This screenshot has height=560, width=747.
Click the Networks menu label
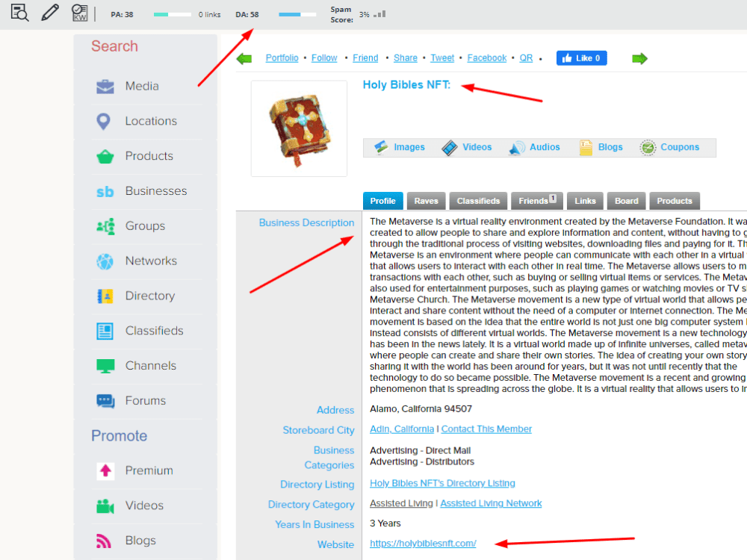[151, 261]
